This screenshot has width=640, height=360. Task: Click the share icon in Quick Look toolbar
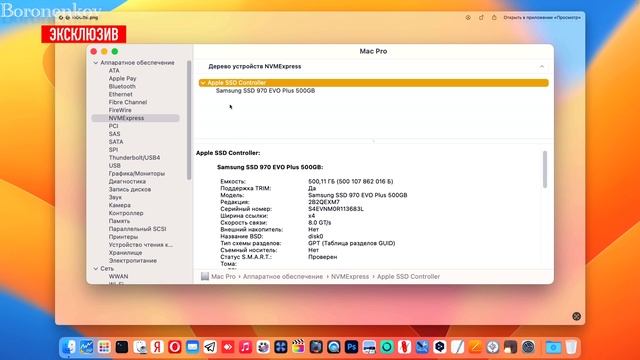click(494, 18)
